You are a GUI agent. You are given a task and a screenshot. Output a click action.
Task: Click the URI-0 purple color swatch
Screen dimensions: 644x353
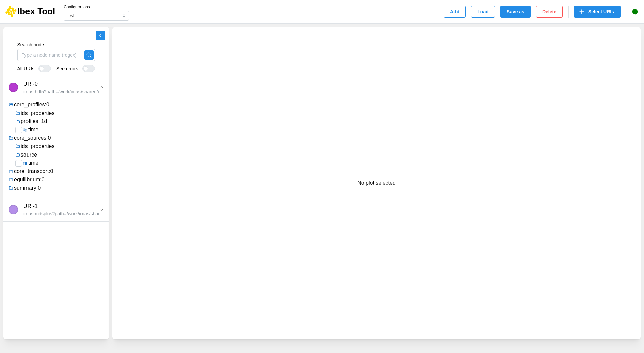coord(13,87)
